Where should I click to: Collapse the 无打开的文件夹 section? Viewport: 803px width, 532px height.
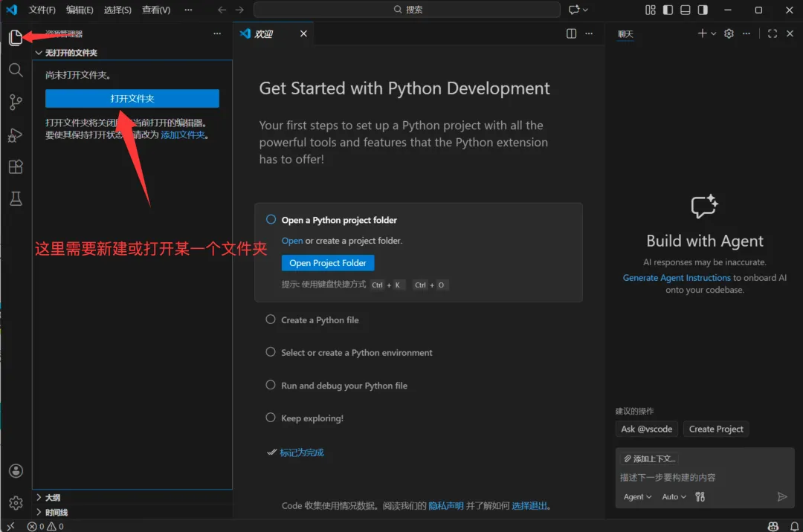click(x=132, y=53)
